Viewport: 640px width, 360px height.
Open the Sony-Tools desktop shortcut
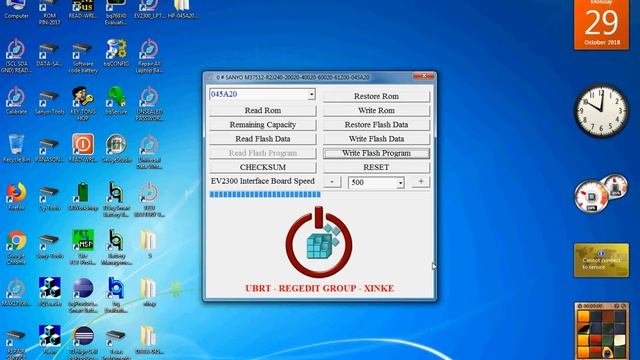49,246
